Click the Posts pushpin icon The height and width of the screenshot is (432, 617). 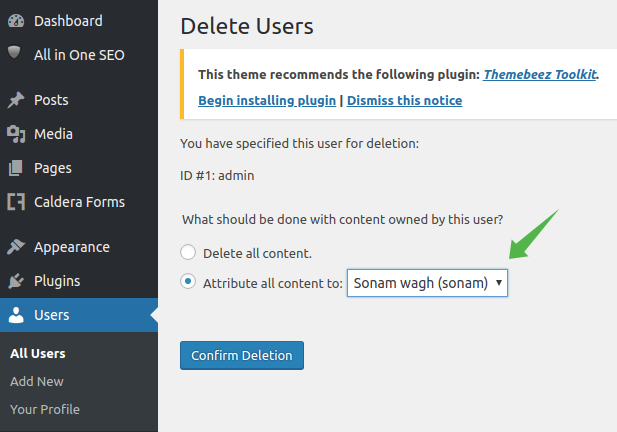(16, 100)
